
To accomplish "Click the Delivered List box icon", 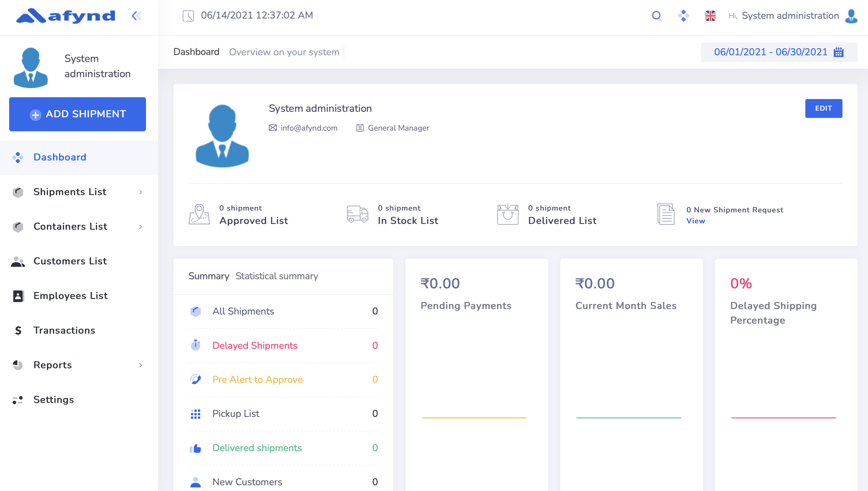I will pyautogui.click(x=508, y=214).
